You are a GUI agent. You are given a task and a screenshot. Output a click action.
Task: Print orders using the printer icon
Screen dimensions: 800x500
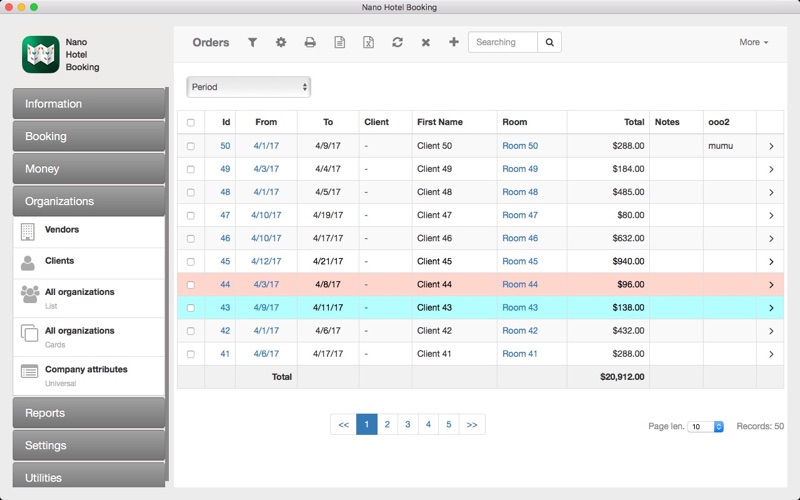click(x=310, y=42)
